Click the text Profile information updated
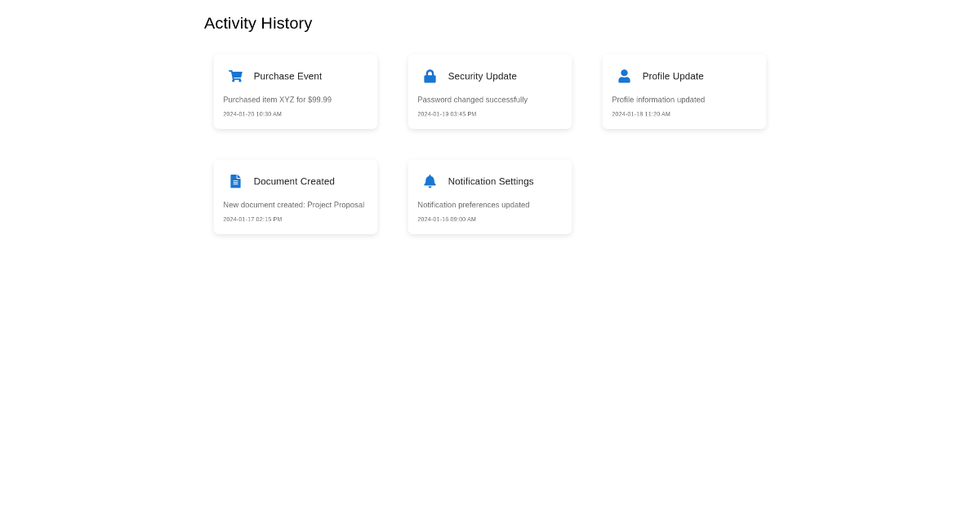Viewport: 980px width, 514px height. (658, 100)
